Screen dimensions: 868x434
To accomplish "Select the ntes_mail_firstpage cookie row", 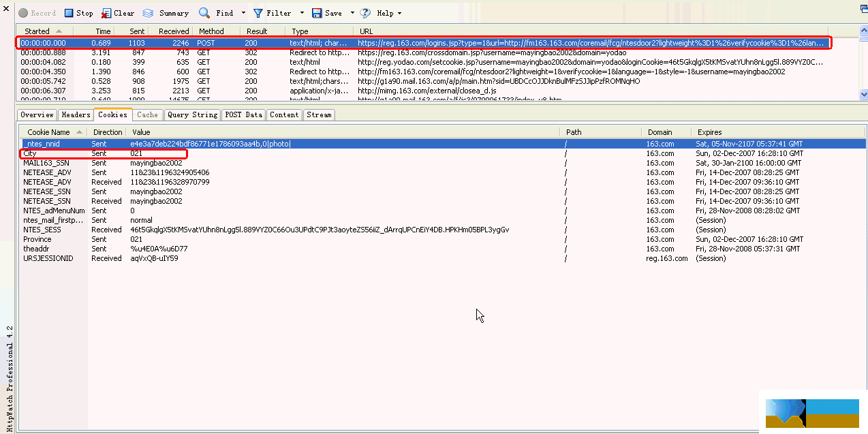I will pyautogui.click(x=443, y=220).
